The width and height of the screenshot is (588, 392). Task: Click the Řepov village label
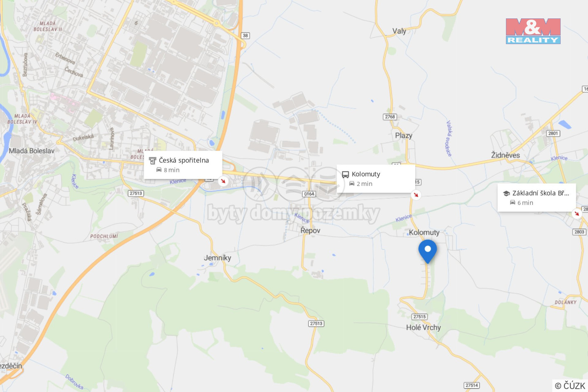[x=310, y=230]
